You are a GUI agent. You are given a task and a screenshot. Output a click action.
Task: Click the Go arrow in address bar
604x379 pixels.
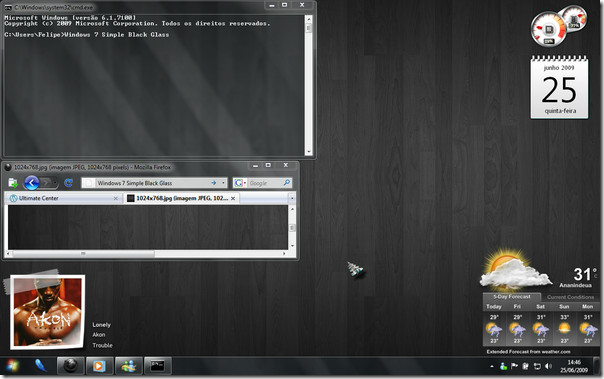[213, 183]
